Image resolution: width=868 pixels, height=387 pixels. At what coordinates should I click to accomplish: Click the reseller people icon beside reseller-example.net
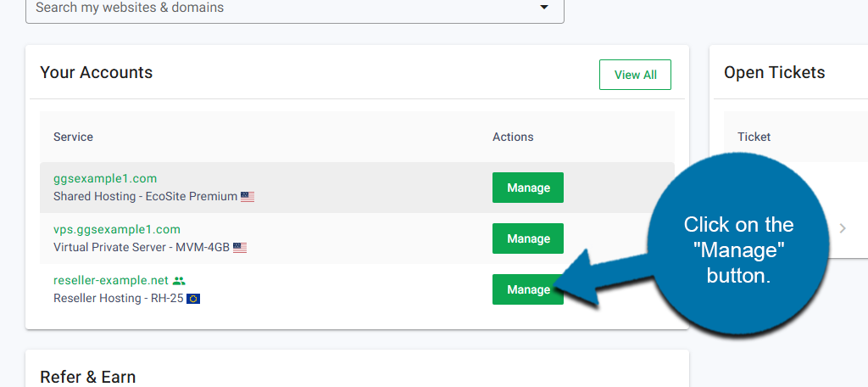pos(178,280)
